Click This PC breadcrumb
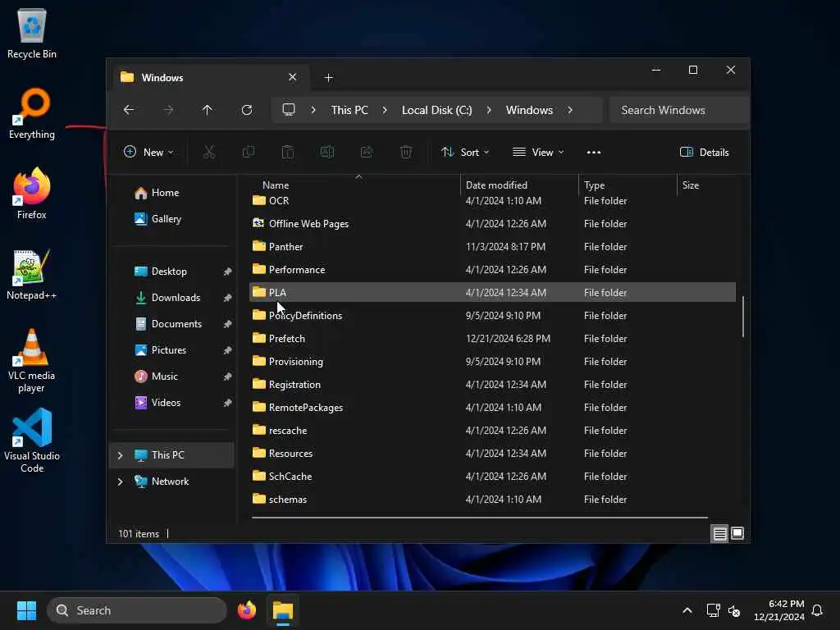The width and height of the screenshot is (840, 630). pos(349,110)
